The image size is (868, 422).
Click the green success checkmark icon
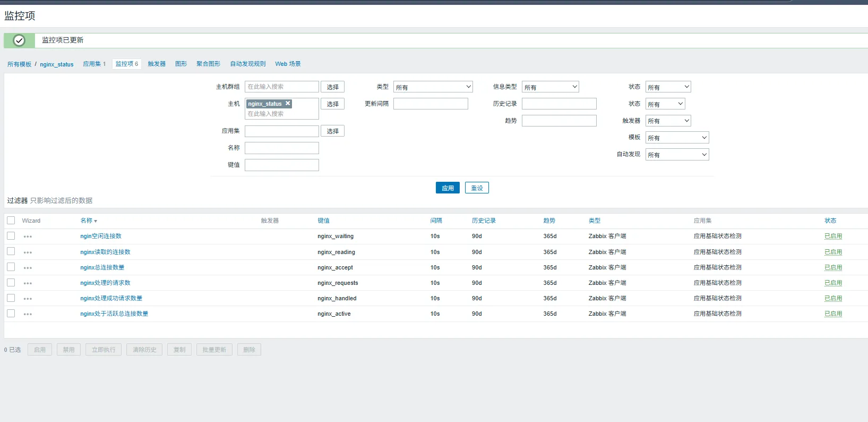[x=19, y=40]
